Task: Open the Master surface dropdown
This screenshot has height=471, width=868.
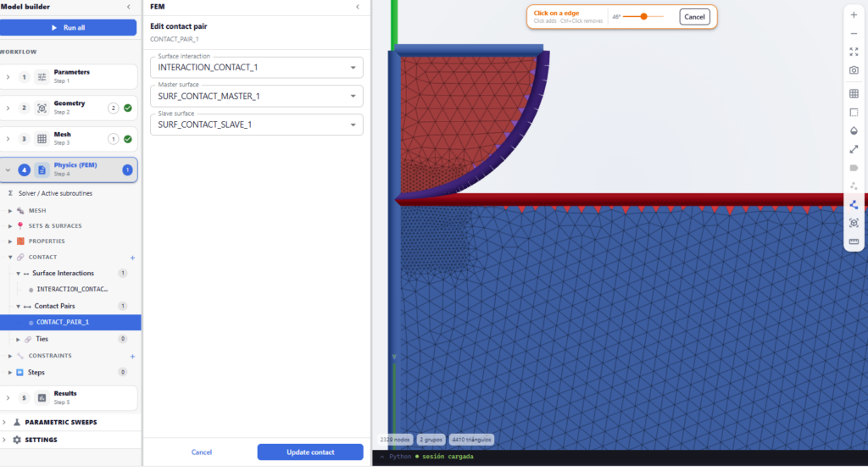Action: pos(256,97)
